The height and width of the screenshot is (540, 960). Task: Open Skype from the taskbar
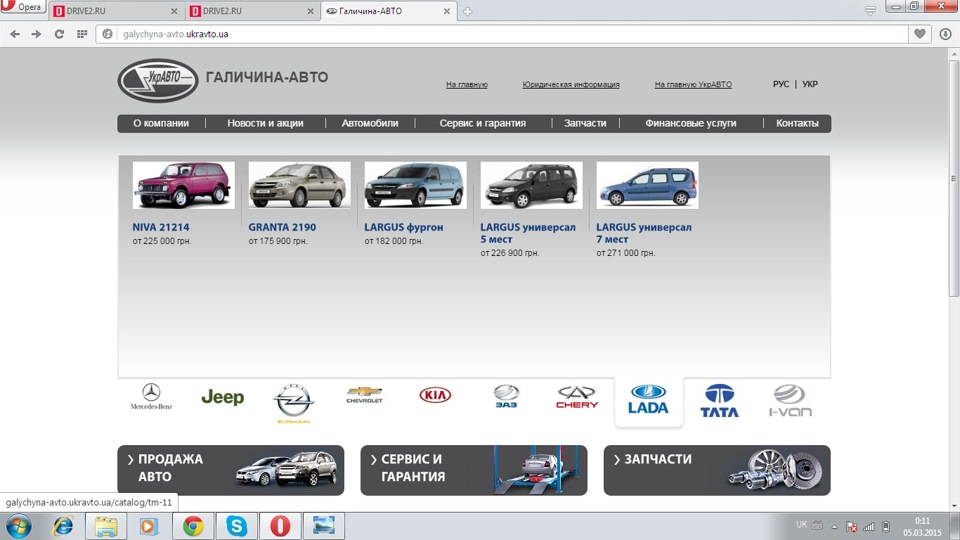coord(236,527)
